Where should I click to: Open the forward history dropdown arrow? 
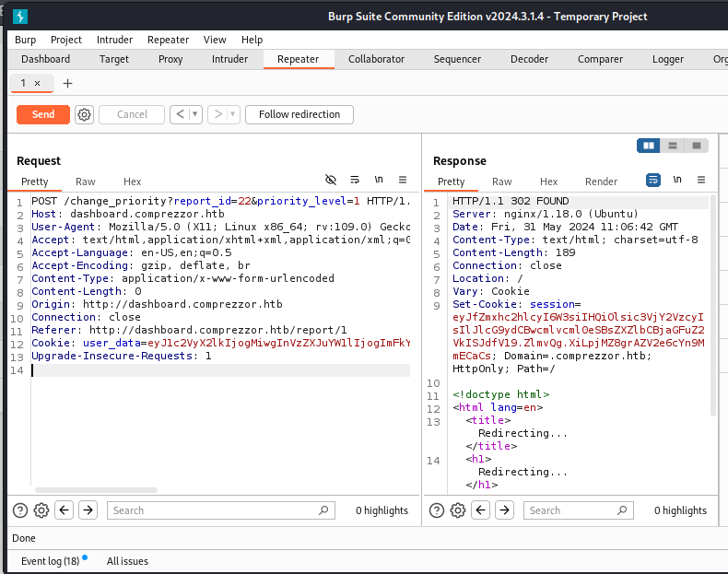(x=233, y=114)
